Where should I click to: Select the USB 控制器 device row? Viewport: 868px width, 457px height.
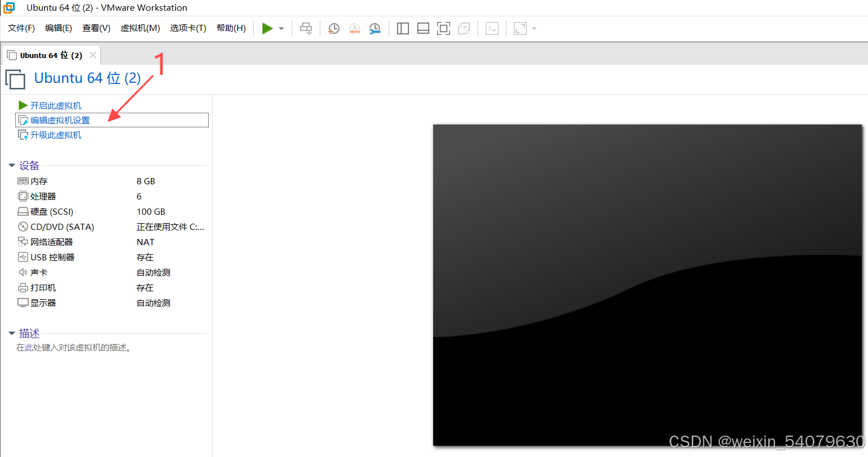click(111, 257)
